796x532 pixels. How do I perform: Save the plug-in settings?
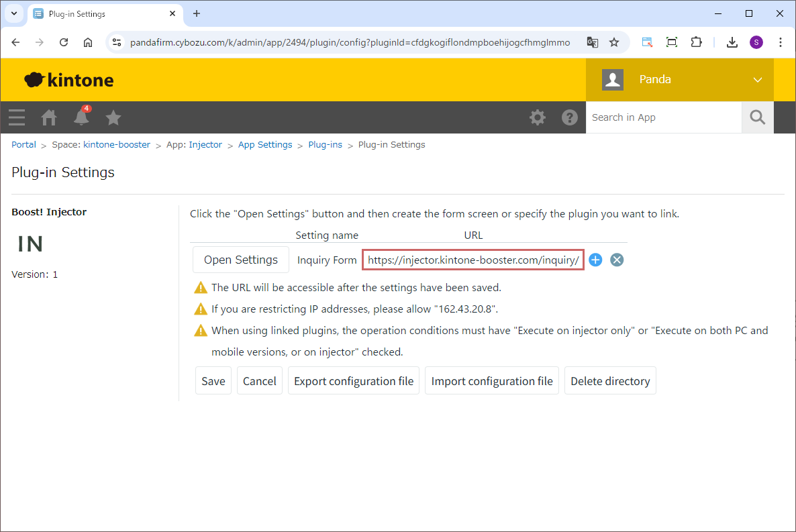[213, 381]
